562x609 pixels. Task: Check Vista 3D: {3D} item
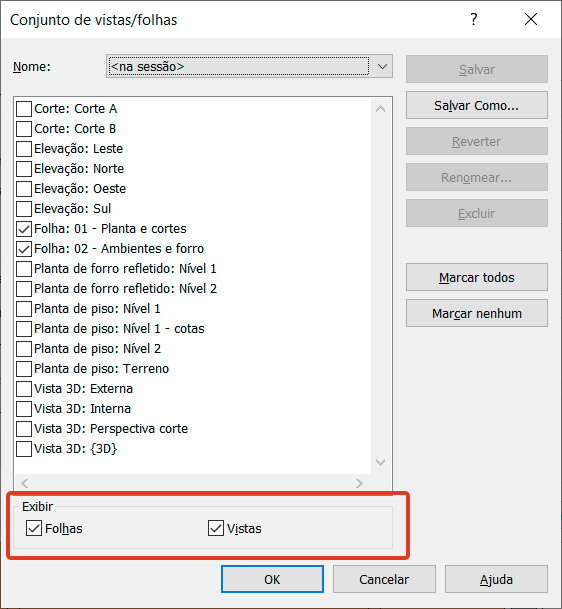pyautogui.click(x=24, y=449)
